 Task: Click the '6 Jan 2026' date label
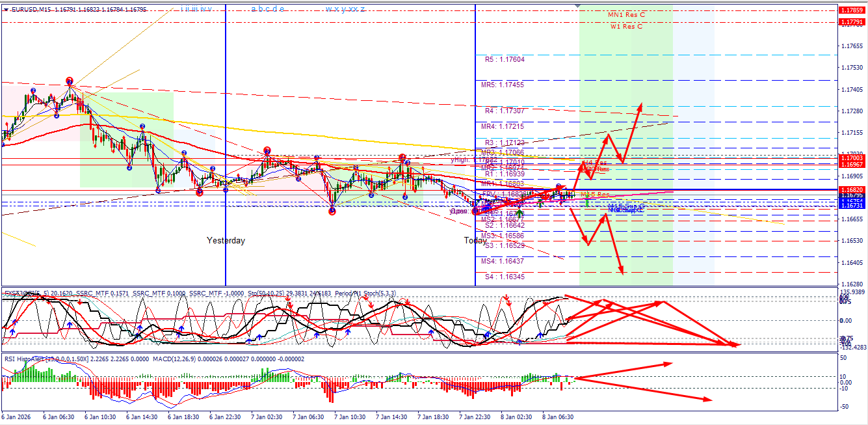click(x=17, y=417)
